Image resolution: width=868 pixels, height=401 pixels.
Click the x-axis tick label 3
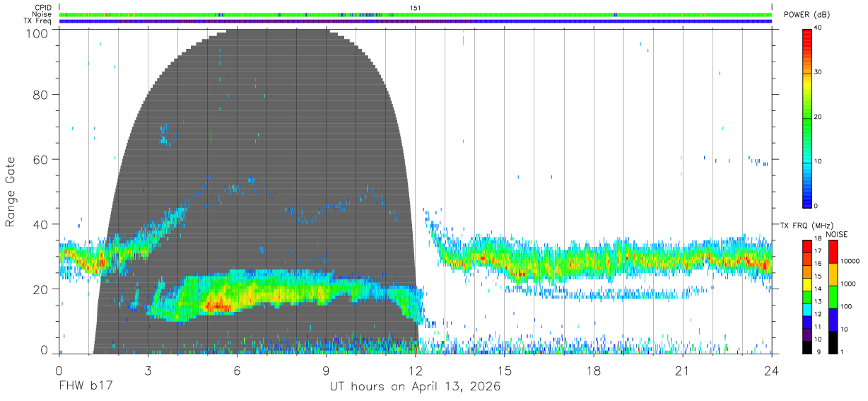(148, 371)
